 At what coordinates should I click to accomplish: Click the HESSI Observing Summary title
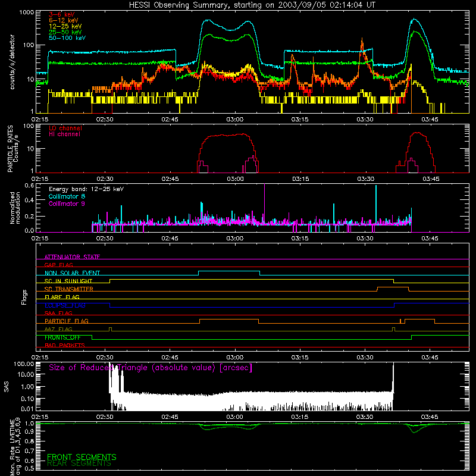click(x=252, y=5)
